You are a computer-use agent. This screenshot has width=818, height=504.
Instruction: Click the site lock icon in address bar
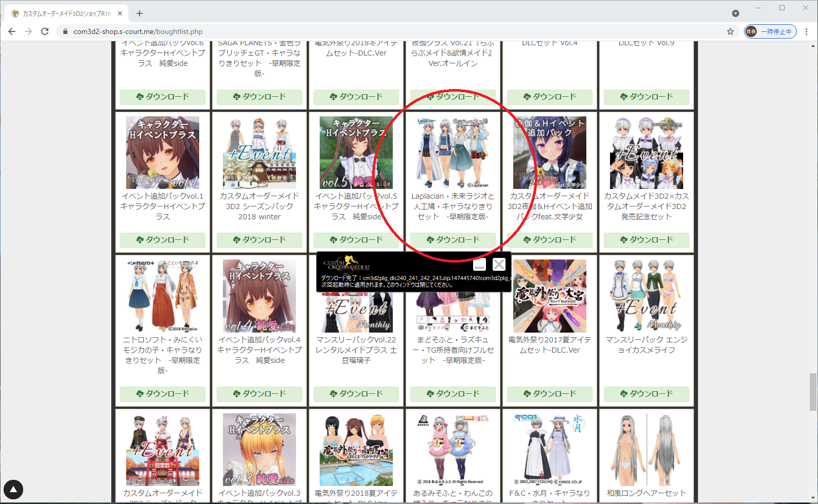click(65, 31)
